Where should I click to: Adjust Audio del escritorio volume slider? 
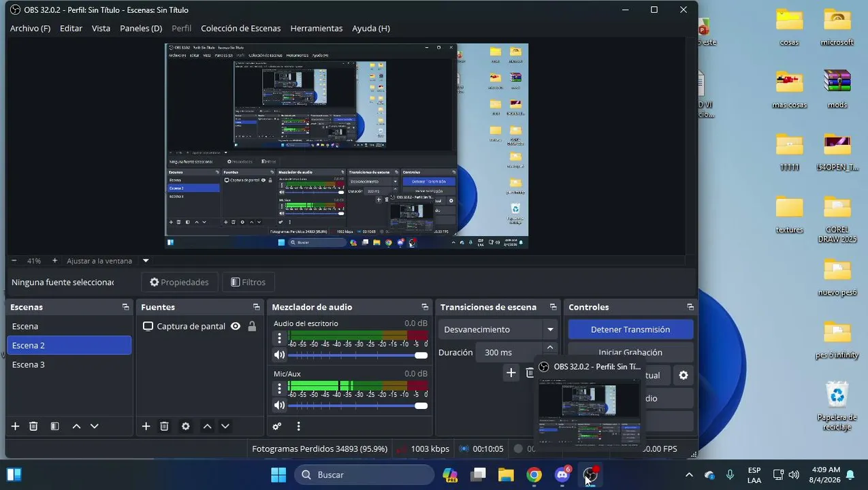click(x=358, y=355)
